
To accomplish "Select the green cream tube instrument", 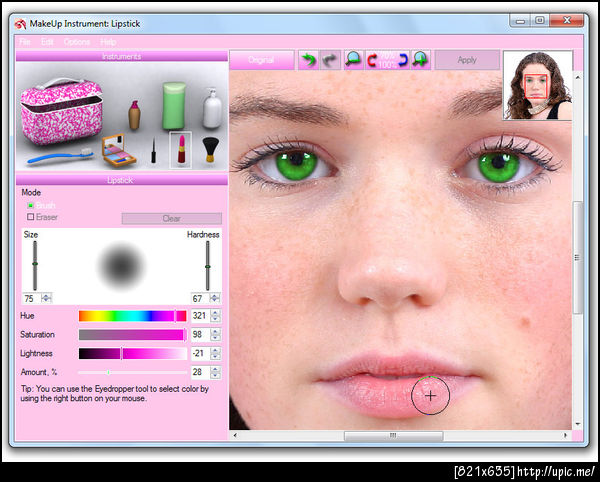I will click(174, 106).
